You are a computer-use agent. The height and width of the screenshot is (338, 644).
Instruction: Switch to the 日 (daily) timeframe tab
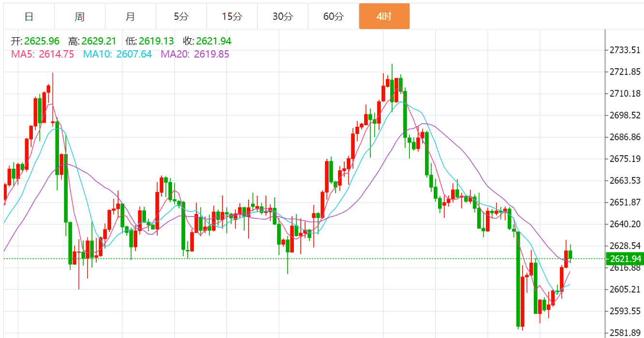(x=29, y=16)
